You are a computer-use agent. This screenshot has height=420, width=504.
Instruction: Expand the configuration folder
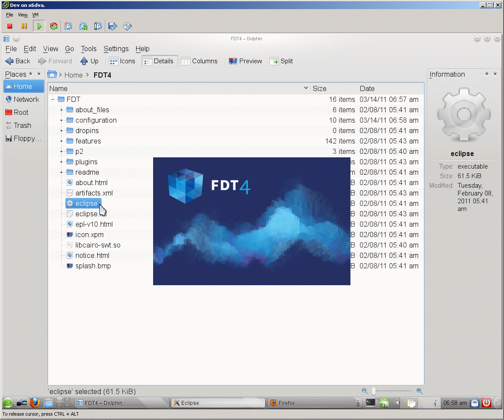(x=62, y=120)
